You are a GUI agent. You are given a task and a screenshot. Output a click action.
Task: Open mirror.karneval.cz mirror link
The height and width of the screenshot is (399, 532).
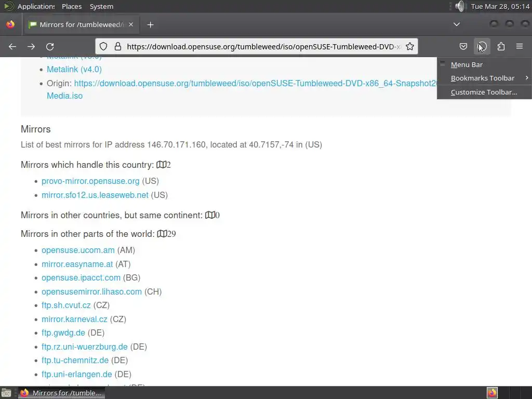click(74, 320)
